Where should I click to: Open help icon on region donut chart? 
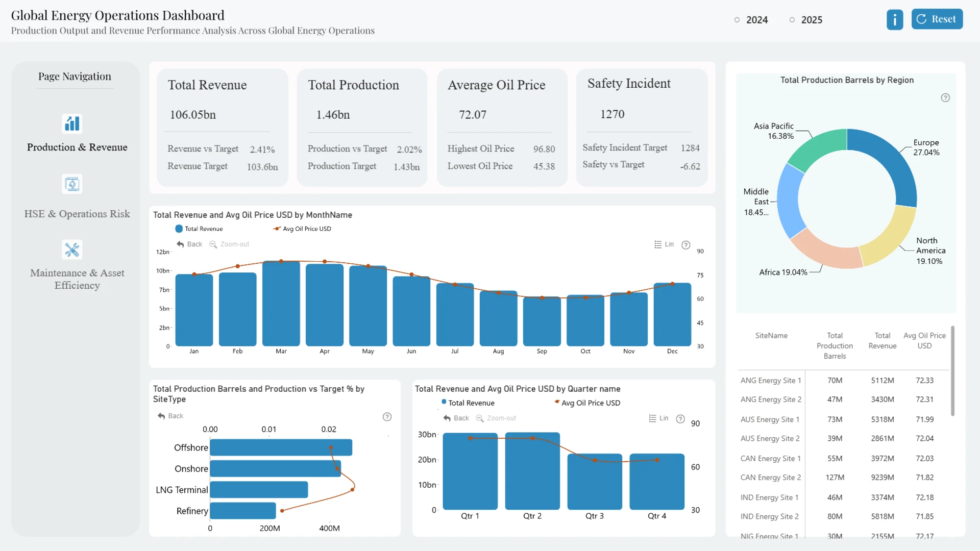(x=945, y=98)
